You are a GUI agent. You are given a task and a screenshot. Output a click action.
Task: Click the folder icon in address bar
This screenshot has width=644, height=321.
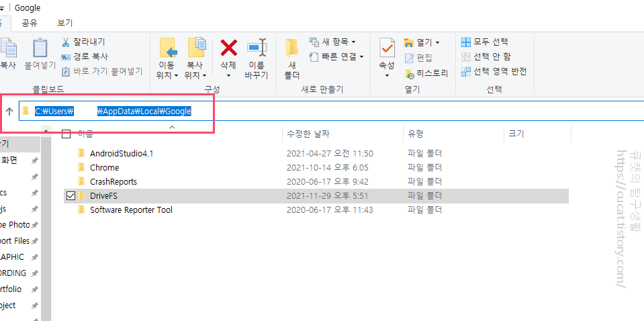tap(26, 111)
